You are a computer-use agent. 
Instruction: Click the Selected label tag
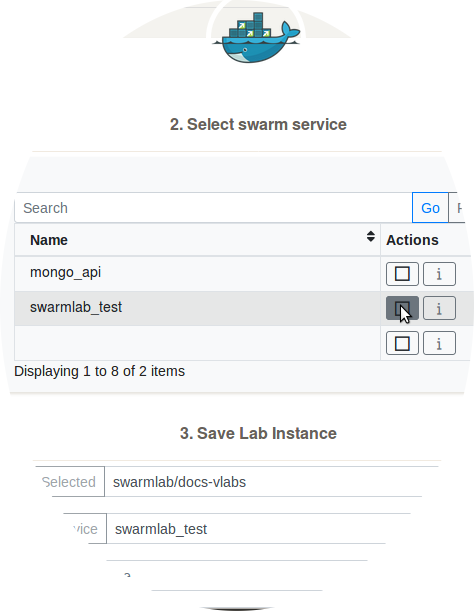pos(70,482)
